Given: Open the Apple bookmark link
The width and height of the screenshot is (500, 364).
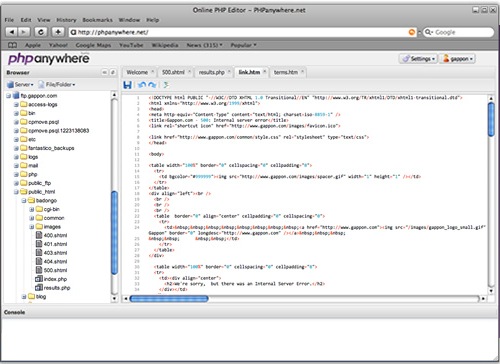Looking at the screenshot, I should pyautogui.click(x=33, y=45).
